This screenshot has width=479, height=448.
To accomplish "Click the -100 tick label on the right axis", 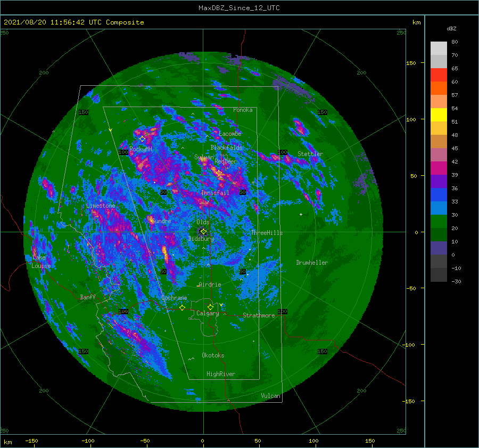I will [x=409, y=345].
